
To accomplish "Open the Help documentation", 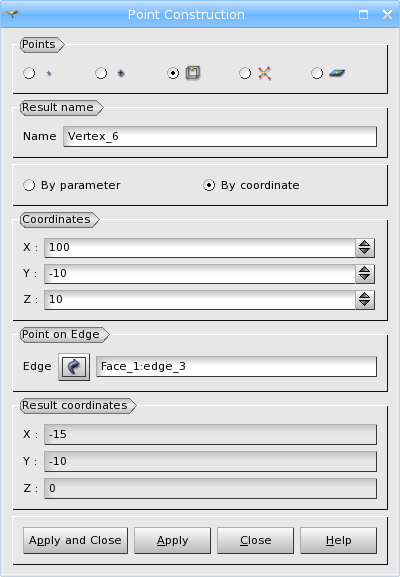I will 339,540.
